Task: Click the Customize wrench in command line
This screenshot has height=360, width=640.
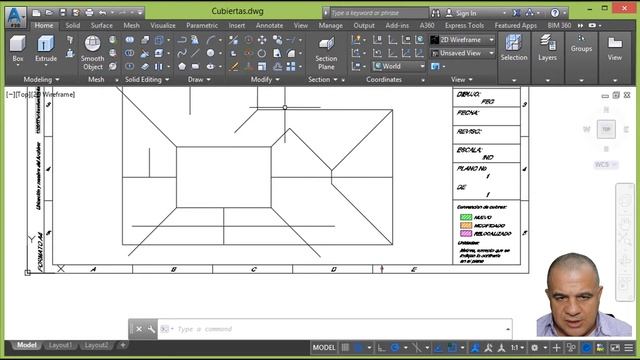Action: click(151, 329)
